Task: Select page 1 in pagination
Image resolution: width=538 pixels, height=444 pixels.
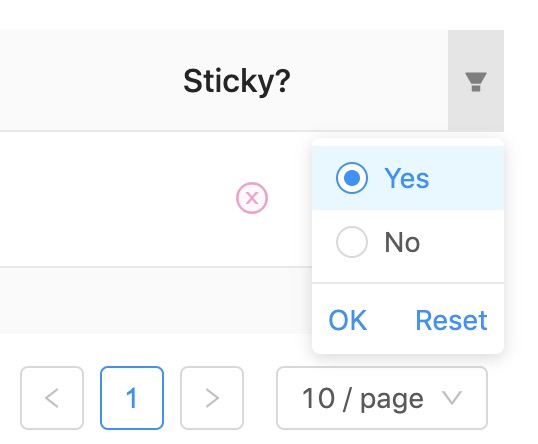Action: click(x=132, y=398)
